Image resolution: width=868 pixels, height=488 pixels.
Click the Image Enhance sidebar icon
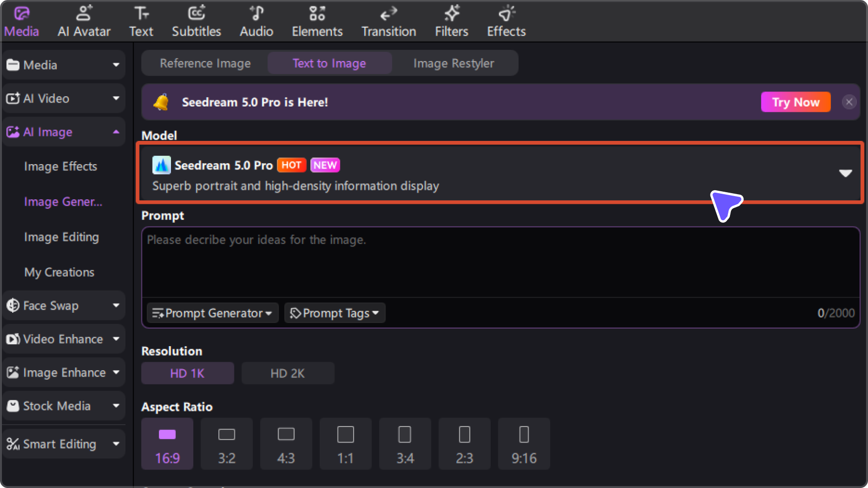[13, 372]
